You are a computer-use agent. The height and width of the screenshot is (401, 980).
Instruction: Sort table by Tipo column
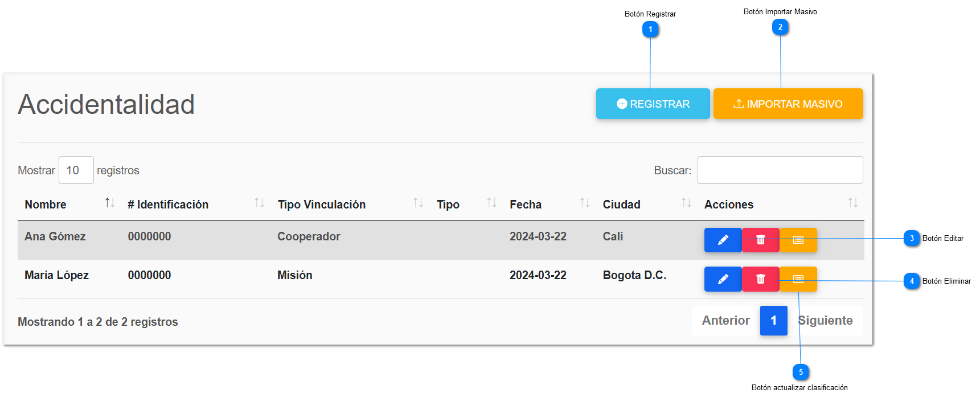click(448, 204)
